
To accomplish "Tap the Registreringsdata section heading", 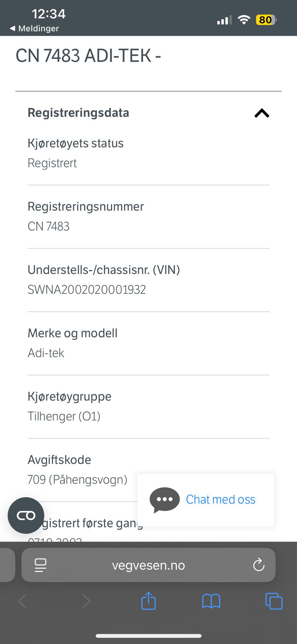I will coord(78,113).
